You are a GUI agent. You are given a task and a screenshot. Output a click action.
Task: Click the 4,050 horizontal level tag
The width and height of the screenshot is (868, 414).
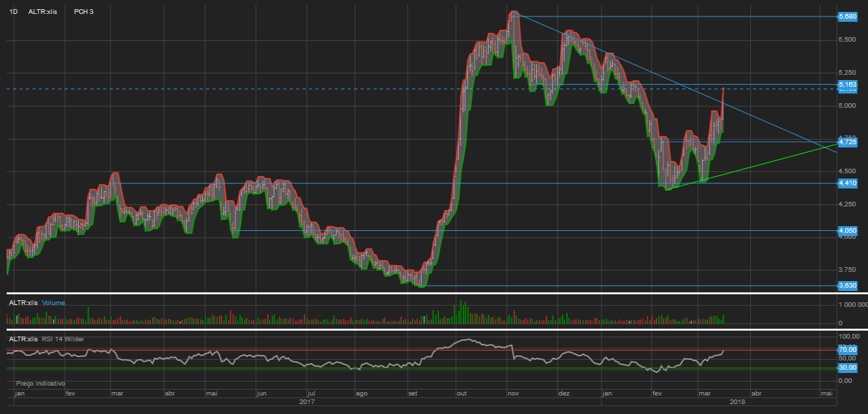(847, 231)
